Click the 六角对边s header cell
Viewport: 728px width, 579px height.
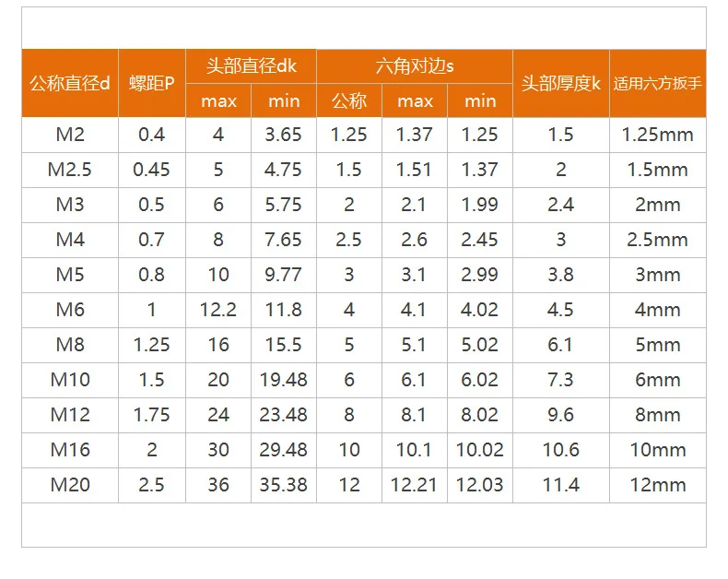point(415,66)
